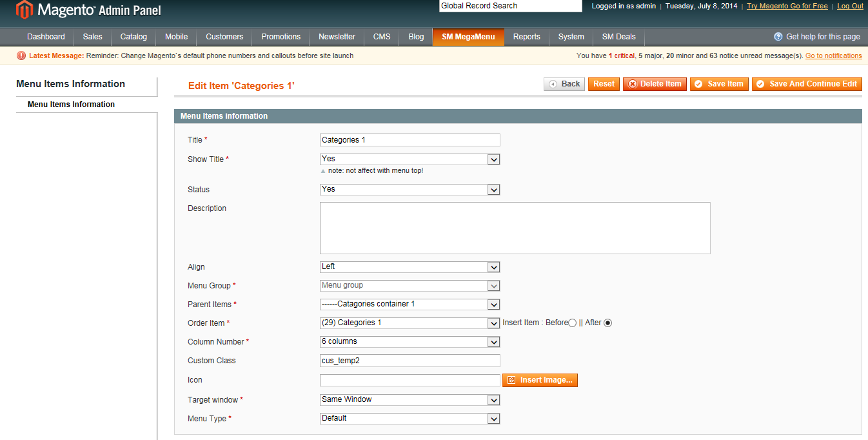Open the Dashboard menu

pyautogui.click(x=46, y=37)
